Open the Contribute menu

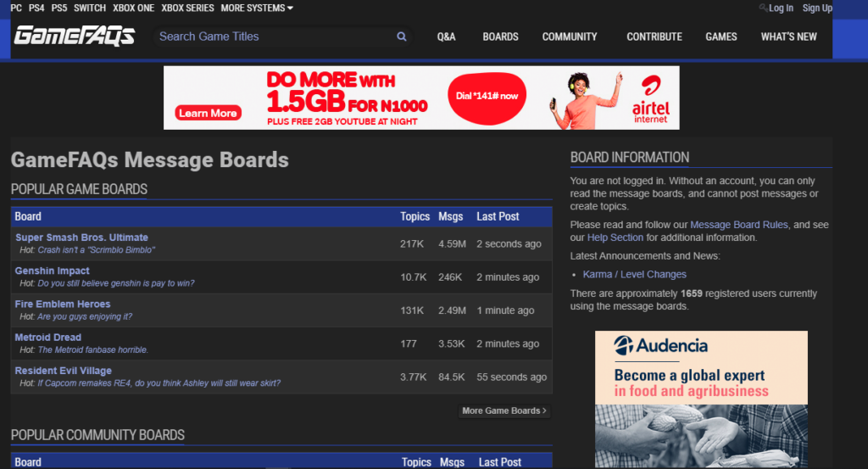654,36
